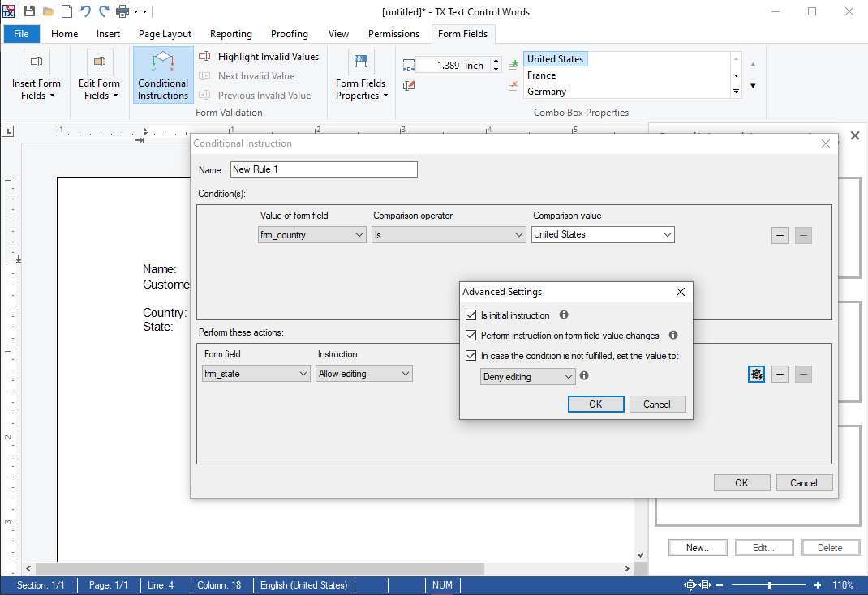
Task: Open the Comparison operator Is dropdown
Action: point(449,235)
